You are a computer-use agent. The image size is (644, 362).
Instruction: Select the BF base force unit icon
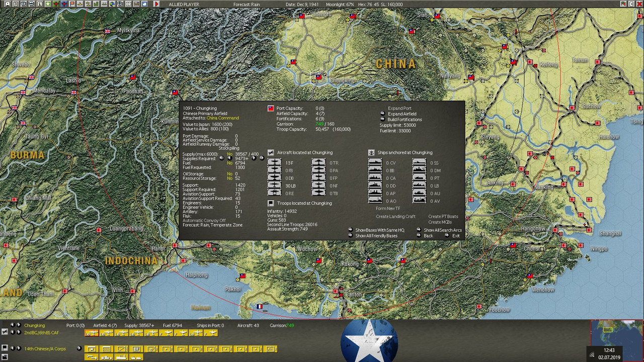point(136,349)
